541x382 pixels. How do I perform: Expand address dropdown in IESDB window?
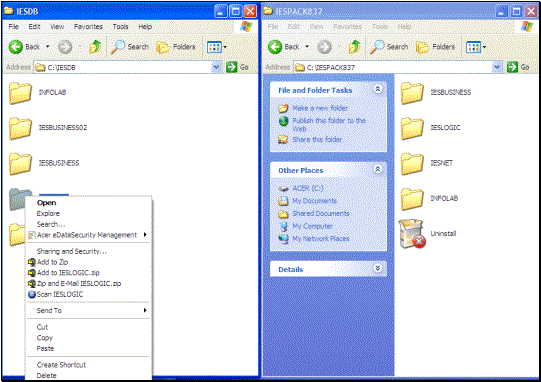217,67
